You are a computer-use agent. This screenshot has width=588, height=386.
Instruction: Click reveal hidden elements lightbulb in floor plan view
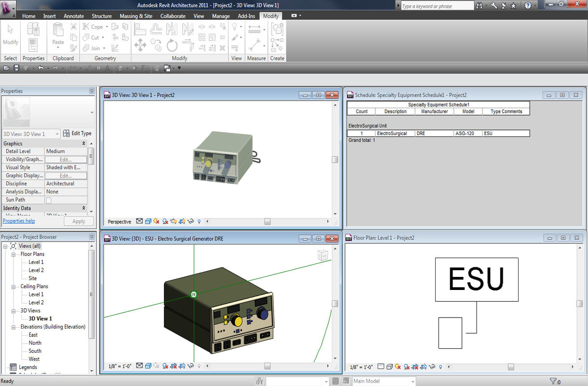tap(441, 367)
